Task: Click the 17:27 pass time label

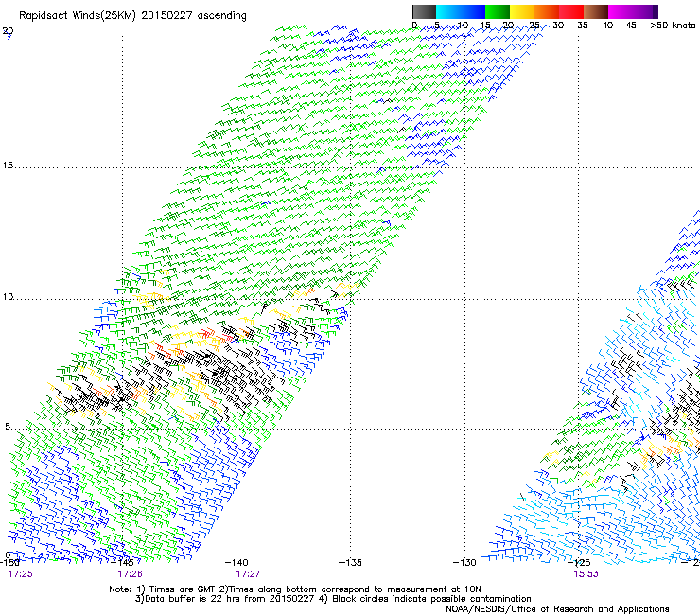Action: point(248,574)
